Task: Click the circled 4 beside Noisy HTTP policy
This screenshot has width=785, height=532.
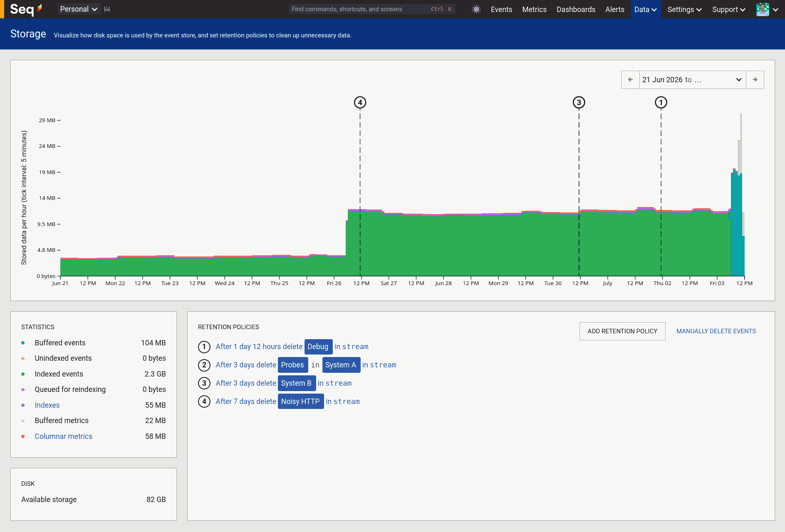Action: (x=204, y=401)
